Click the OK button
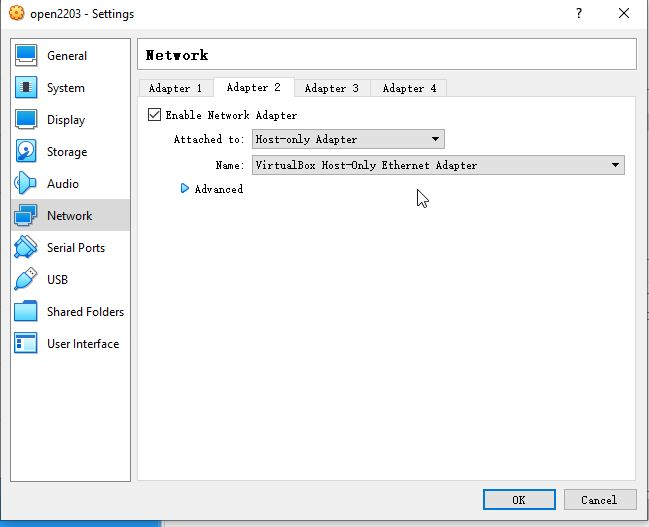649x527 pixels. (519, 500)
